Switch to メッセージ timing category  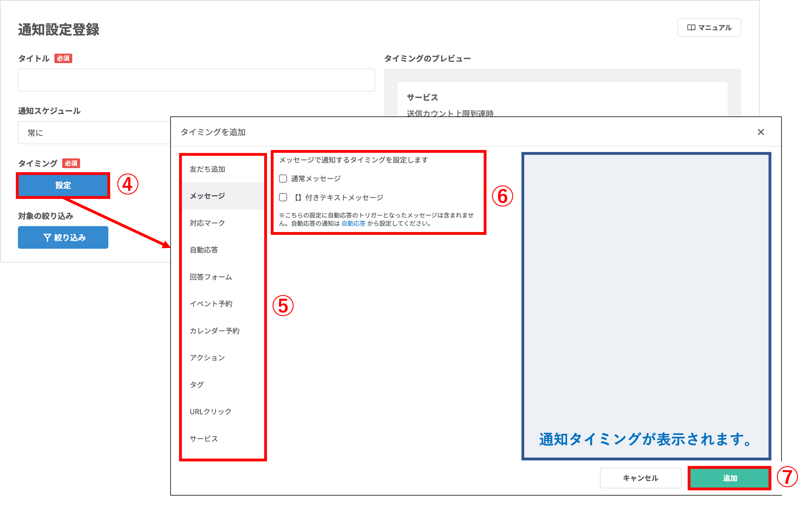pos(207,196)
